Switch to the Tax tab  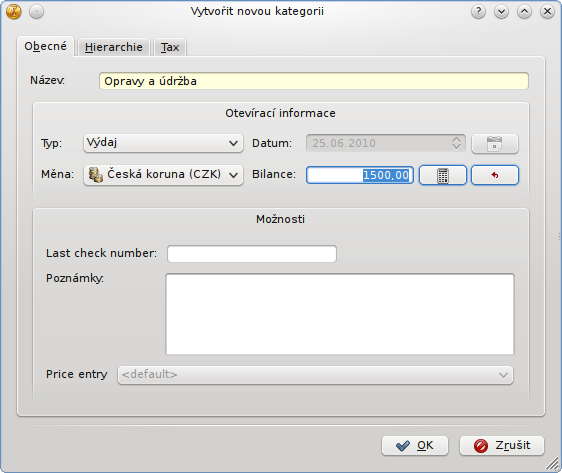click(170, 47)
